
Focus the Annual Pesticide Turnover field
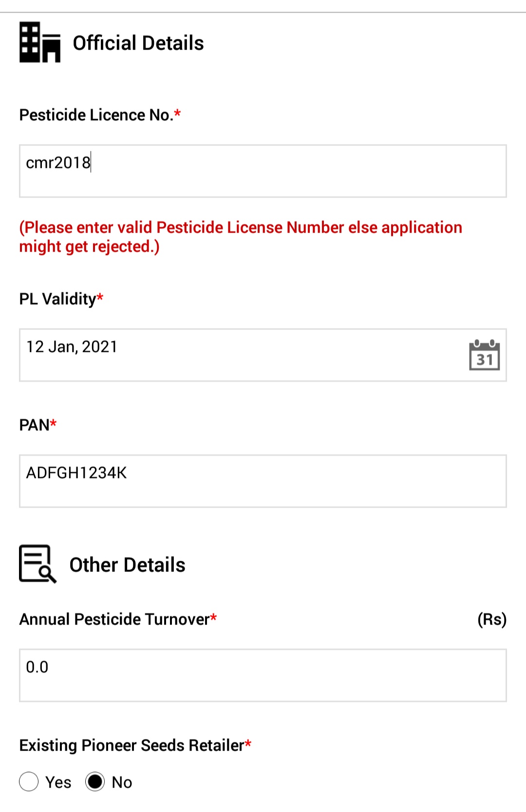pos(263,675)
